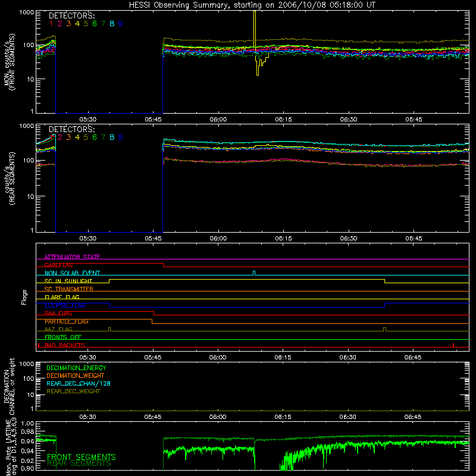Click the 06:00 tick label under front segments plot

[218, 120]
